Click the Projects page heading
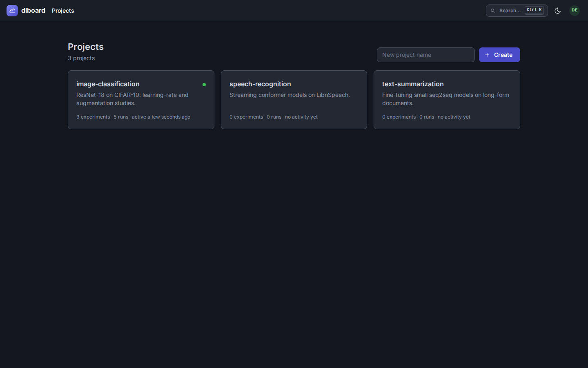The height and width of the screenshot is (368, 588). pyautogui.click(x=86, y=47)
